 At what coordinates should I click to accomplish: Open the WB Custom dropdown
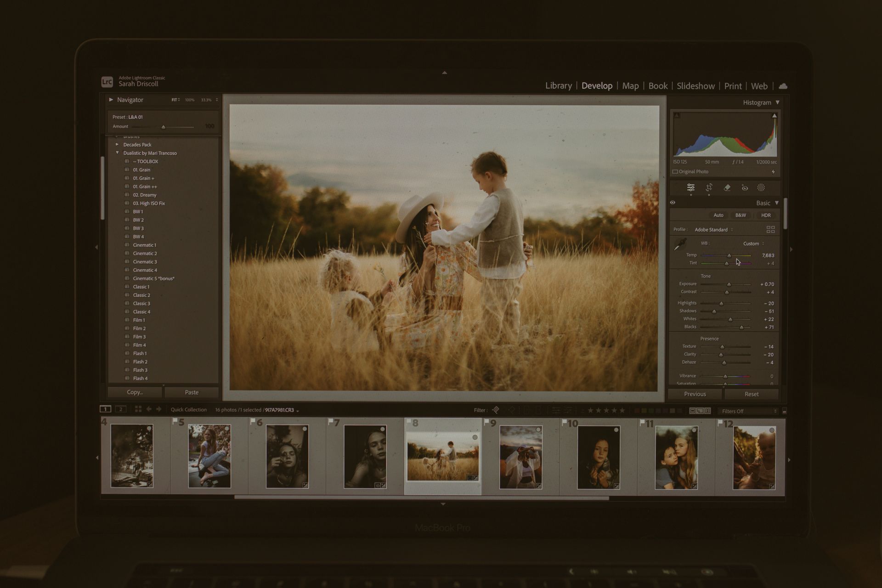(x=753, y=243)
